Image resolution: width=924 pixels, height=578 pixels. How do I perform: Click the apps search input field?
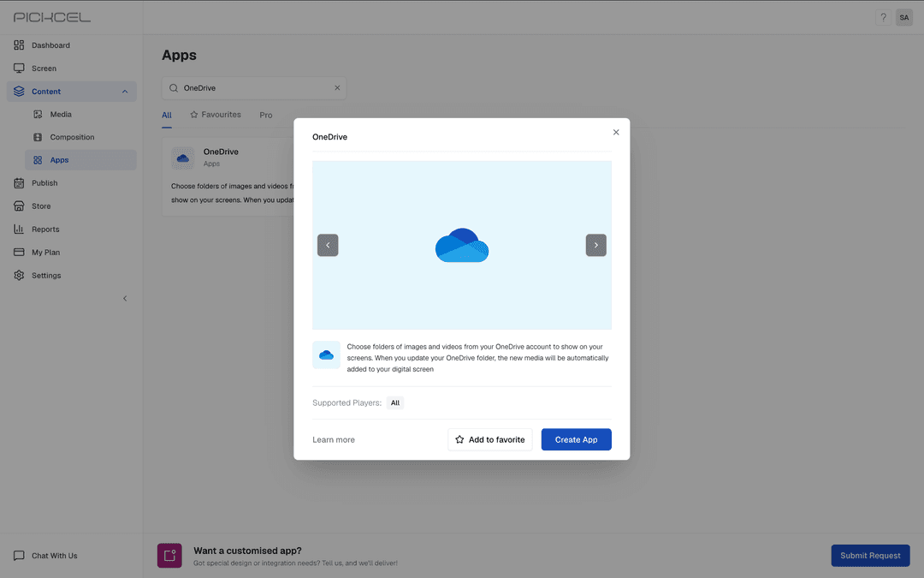point(254,88)
